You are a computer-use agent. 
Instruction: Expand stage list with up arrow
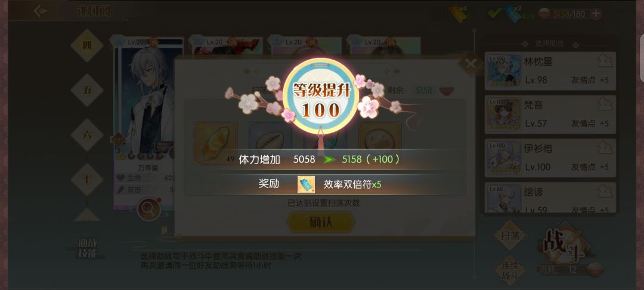point(86,214)
